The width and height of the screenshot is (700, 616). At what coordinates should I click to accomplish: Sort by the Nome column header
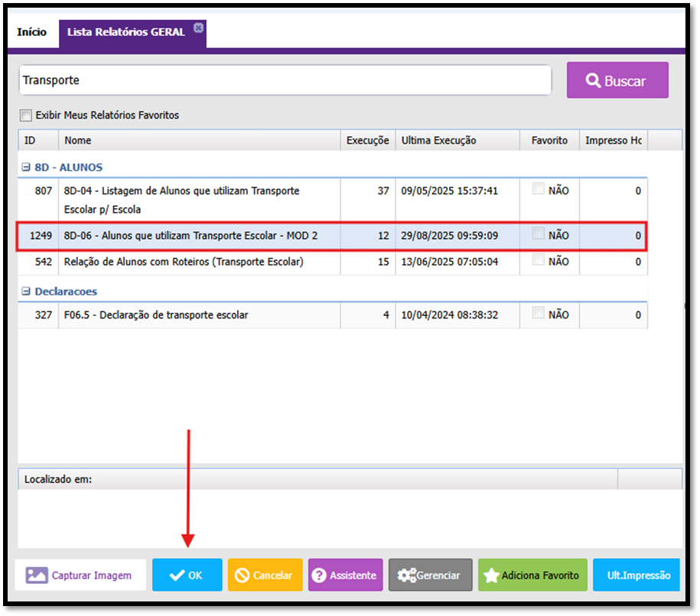coord(199,140)
